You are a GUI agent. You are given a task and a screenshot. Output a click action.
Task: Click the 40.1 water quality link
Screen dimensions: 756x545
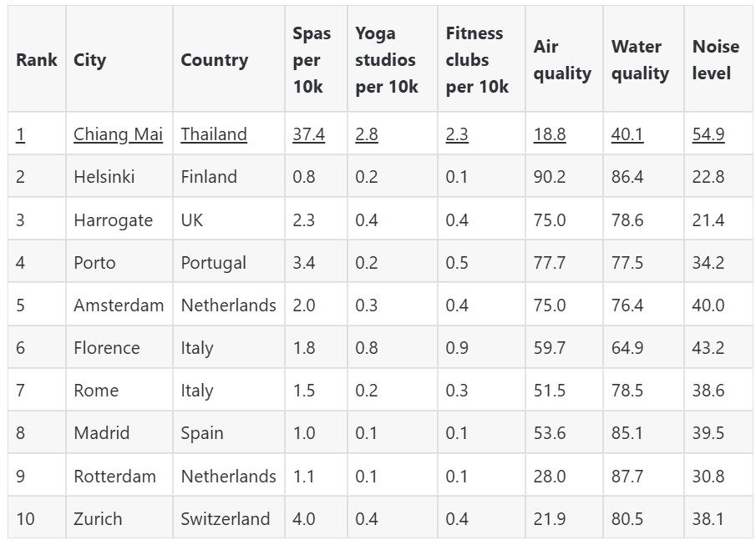coord(627,134)
